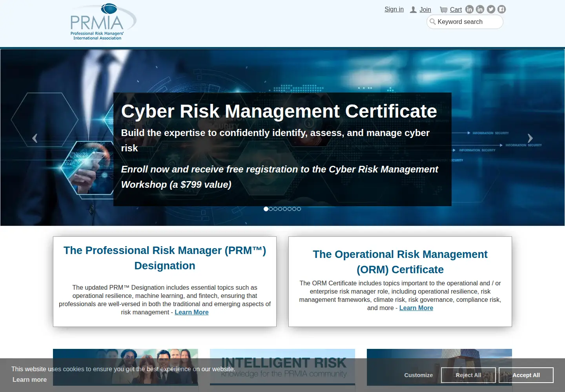The height and width of the screenshot is (392, 565).
Task: Click the person icon beside Join
Action: 413,10
